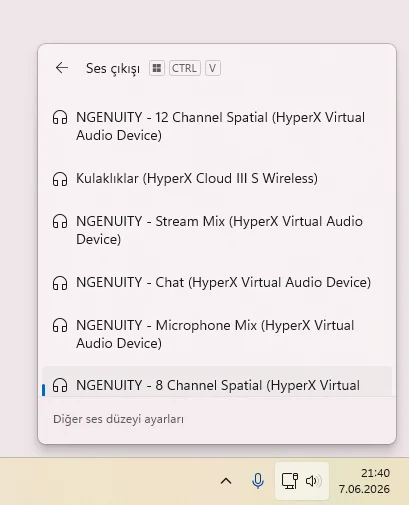Expand hidden tray icons chevron
Viewport: 409px width, 505px height.
226,481
